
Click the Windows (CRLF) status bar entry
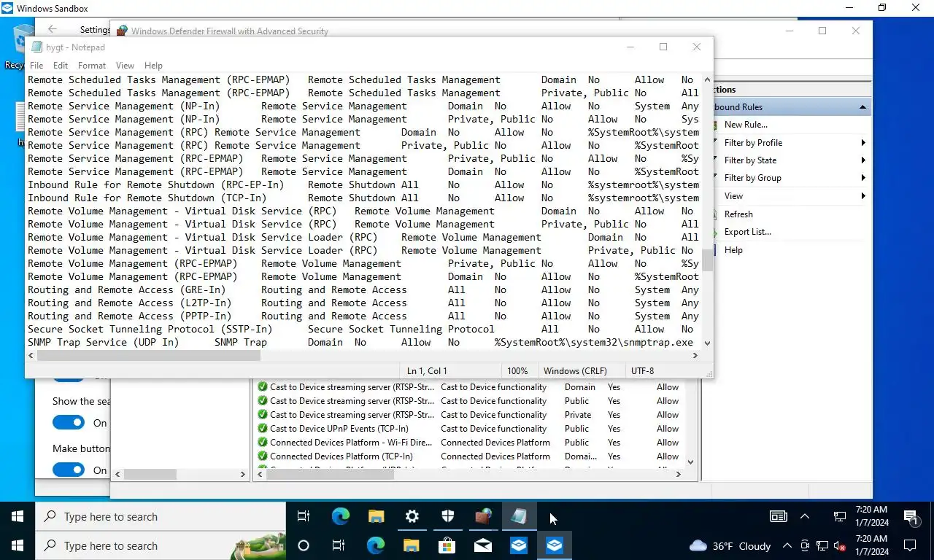(x=576, y=370)
